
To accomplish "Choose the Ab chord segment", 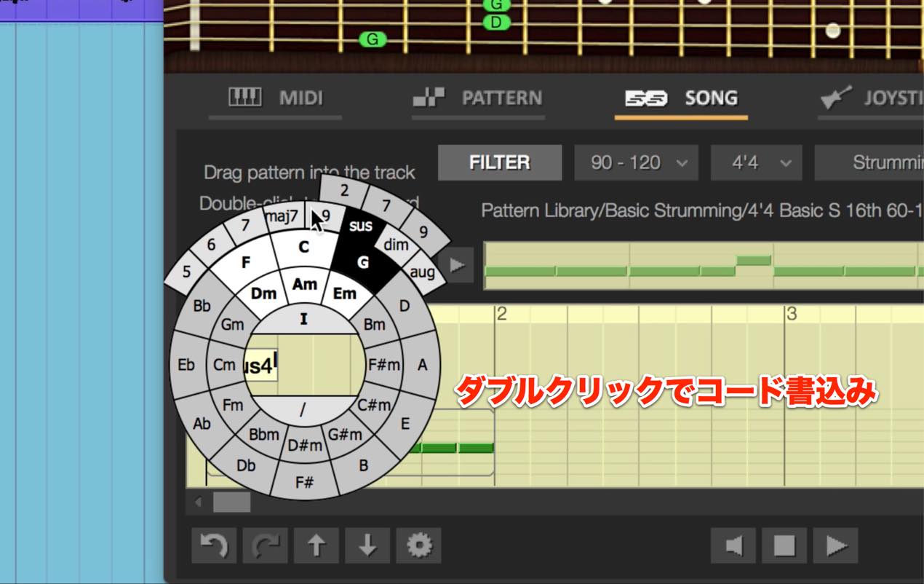I will pyautogui.click(x=202, y=422).
